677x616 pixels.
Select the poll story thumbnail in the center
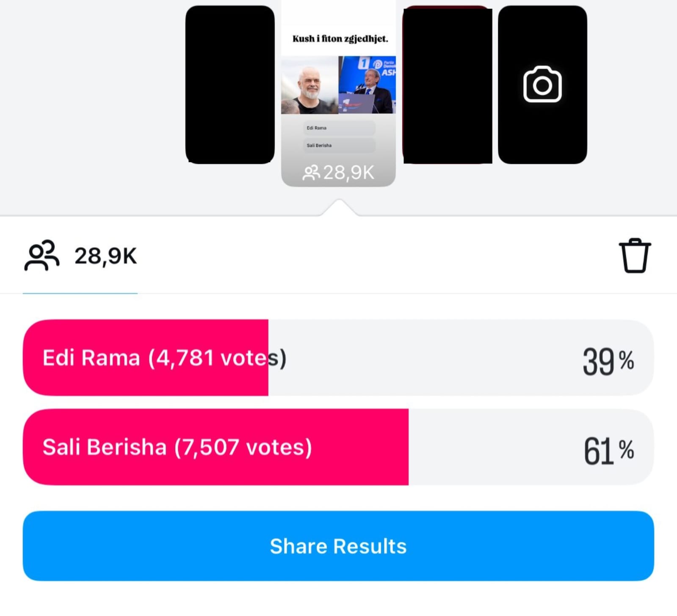pyautogui.click(x=338, y=93)
